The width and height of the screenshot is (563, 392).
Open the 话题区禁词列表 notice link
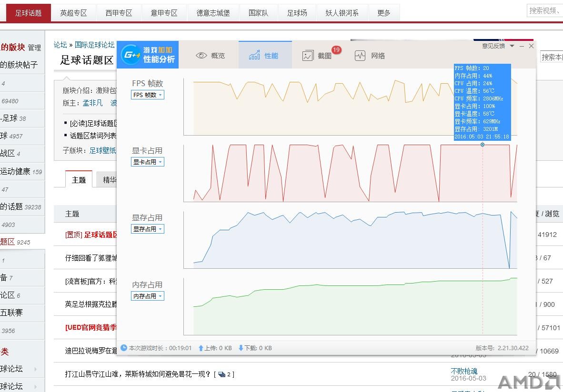click(93, 136)
